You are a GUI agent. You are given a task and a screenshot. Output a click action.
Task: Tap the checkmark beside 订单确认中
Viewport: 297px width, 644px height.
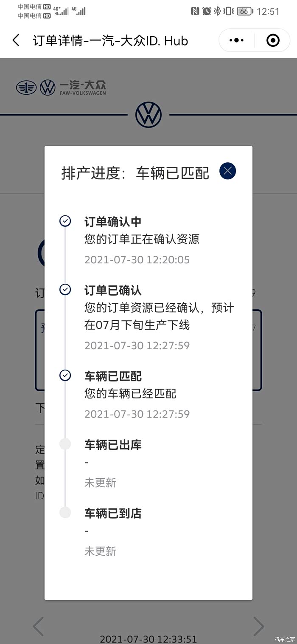(x=65, y=221)
